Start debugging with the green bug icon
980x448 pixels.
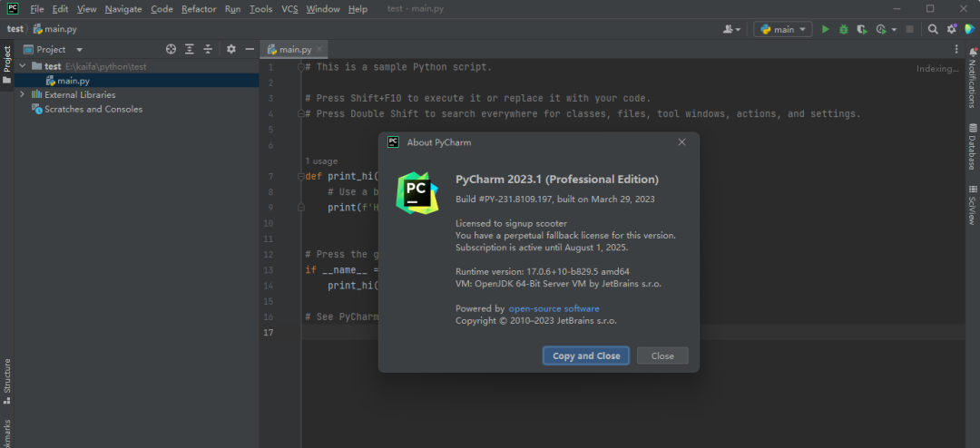[x=844, y=29]
